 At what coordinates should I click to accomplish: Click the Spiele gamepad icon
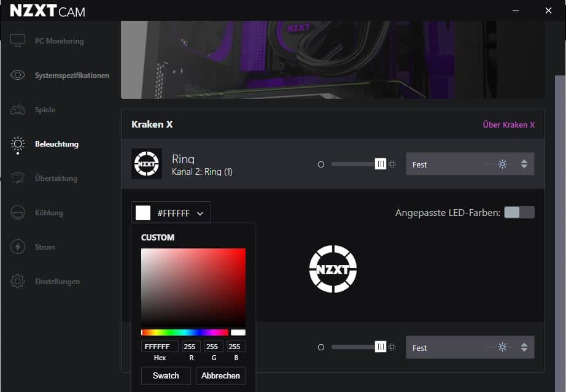coord(18,110)
